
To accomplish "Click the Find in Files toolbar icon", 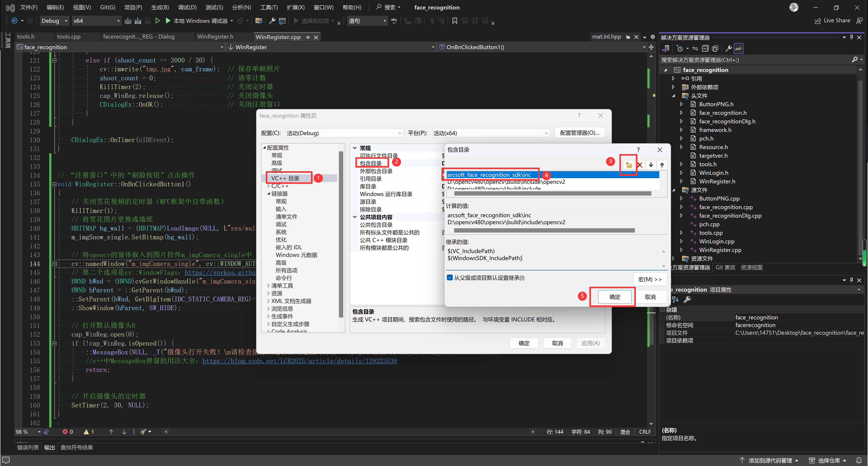I will click(x=259, y=21).
